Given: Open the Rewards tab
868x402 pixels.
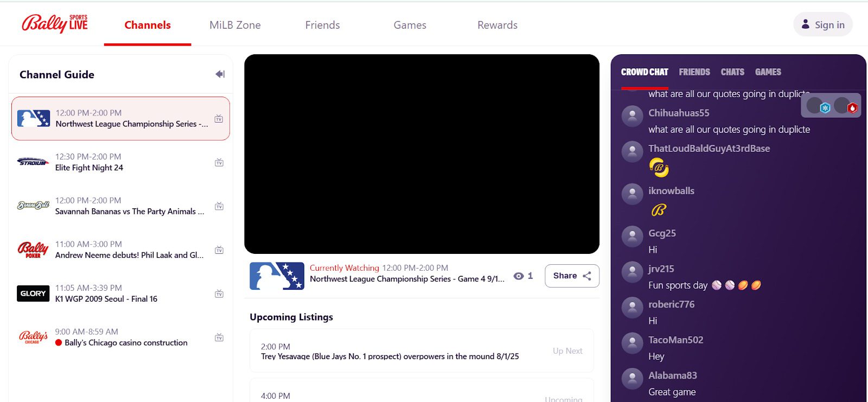Looking at the screenshot, I should 497,25.
